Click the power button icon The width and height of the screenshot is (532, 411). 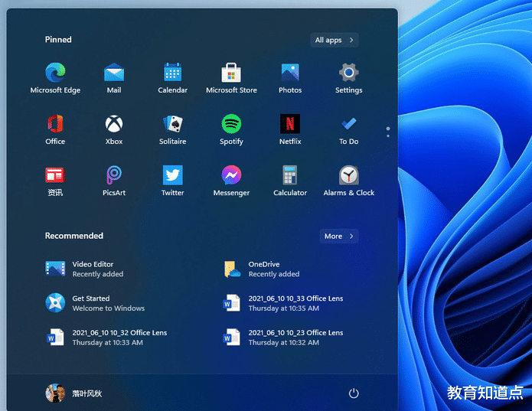pos(354,393)
